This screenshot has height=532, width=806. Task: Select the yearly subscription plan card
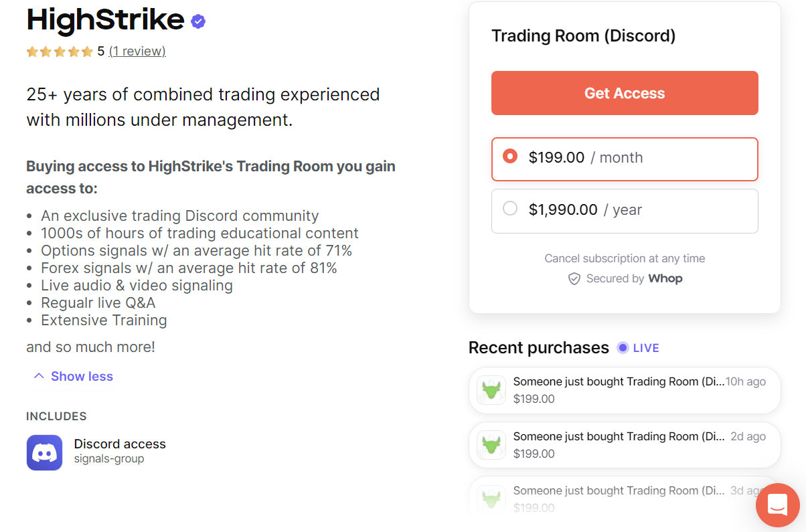[x=624, y=211]
